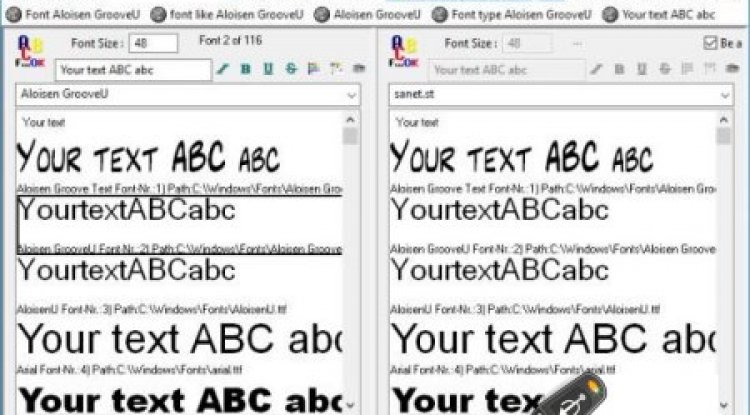750x415 pixels.
Task: Click the FontViewOK ABC logo in left panel
Action: click(x=30, y=52)
